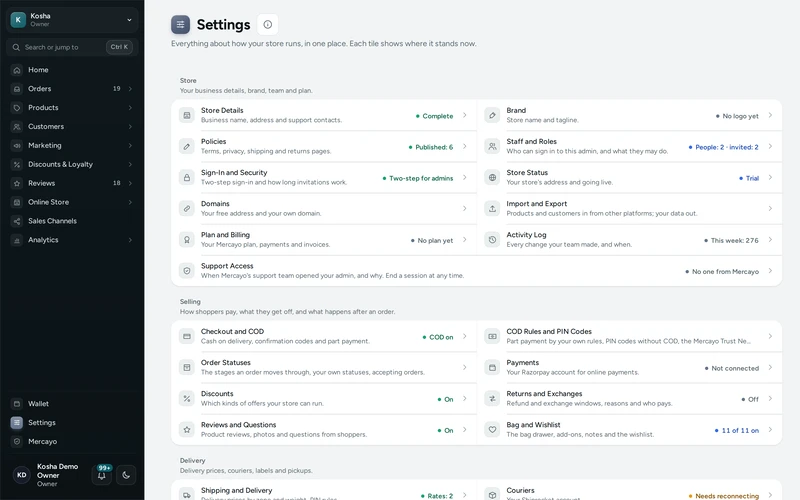The width and height of the screenshot is (800, 500).
Task: Open Analytics in the sidebar
Action: (72, 240)
